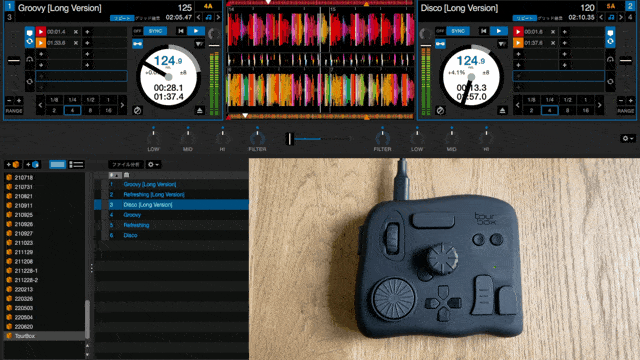Screen dimensions: 640x360
Task: Open the gear dropdown in the library toolbar
Action: click(153, 164)
